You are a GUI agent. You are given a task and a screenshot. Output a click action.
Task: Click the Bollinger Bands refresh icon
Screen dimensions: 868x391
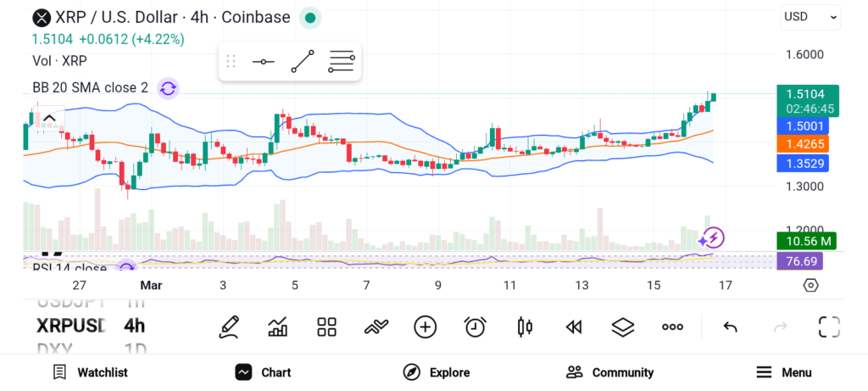click(168, 88)
